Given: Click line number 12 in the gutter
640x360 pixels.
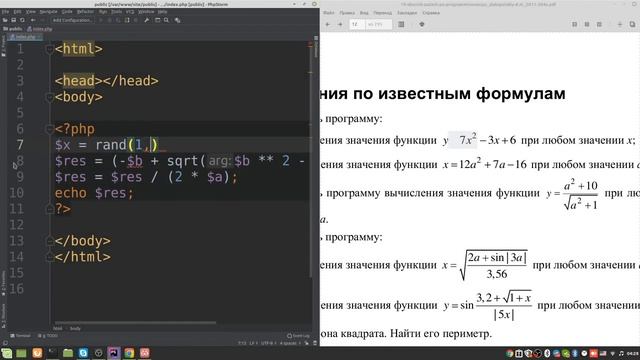Looking at the screenshot, I should click(16, 225).
